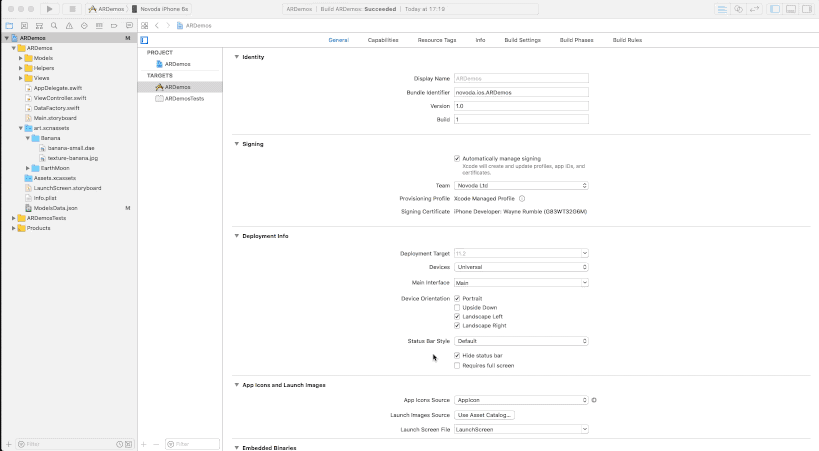Collapse the Signing section
The image size is (819, 451).
click(237, 144)
